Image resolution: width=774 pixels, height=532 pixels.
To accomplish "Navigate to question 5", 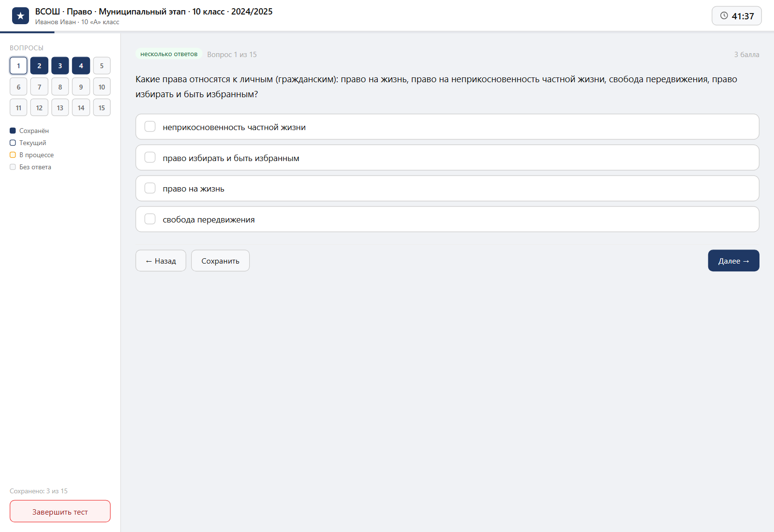I will pos(102,66).
